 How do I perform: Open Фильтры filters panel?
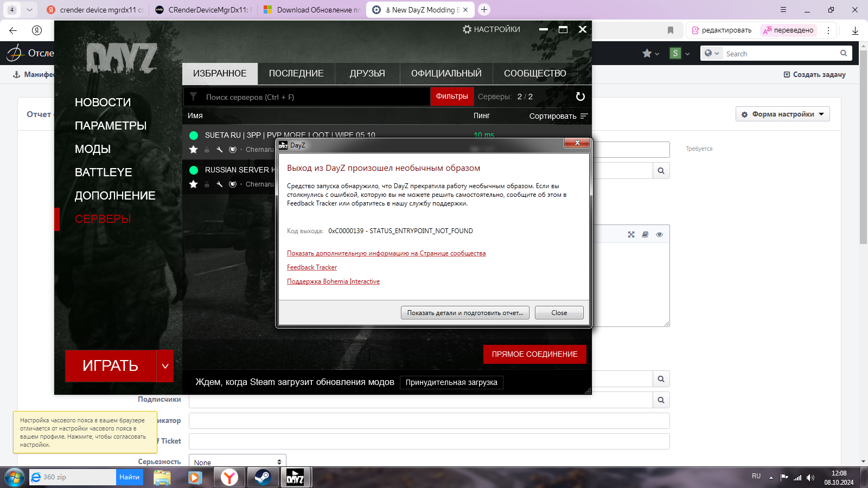click(x=452, y=97)
